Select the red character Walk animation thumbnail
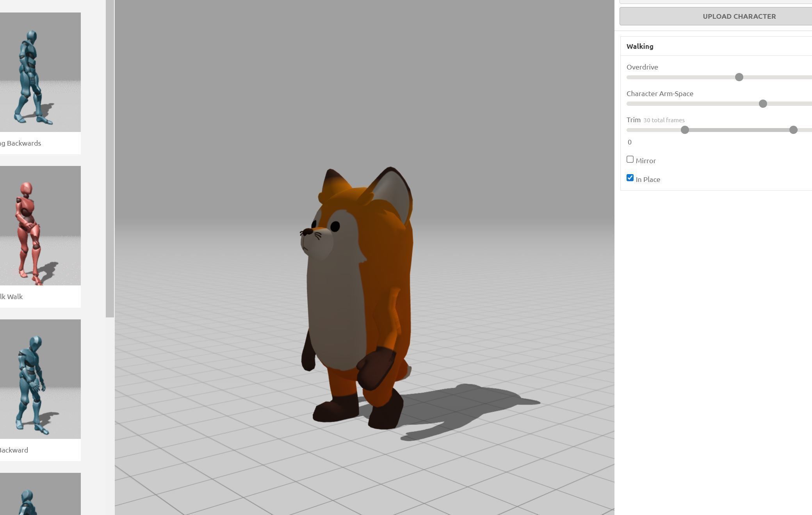 (x=40, y=226)
